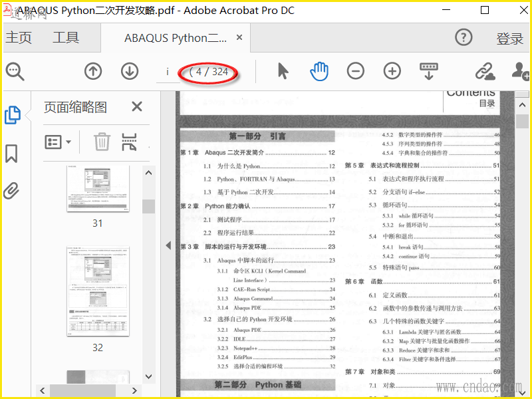Delete selected page with trash icon
This screenshot has height=399, width=532.
(102, 142)
